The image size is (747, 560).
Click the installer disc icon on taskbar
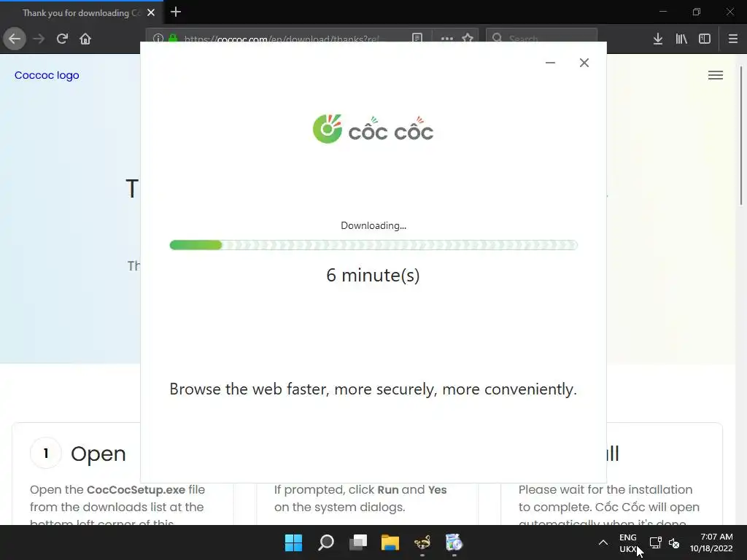tap(454, 542)
